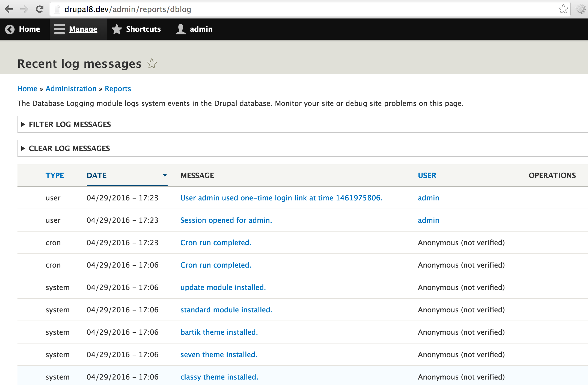Click the browser back arrow
588x385 pixels.
click(9, 9)
